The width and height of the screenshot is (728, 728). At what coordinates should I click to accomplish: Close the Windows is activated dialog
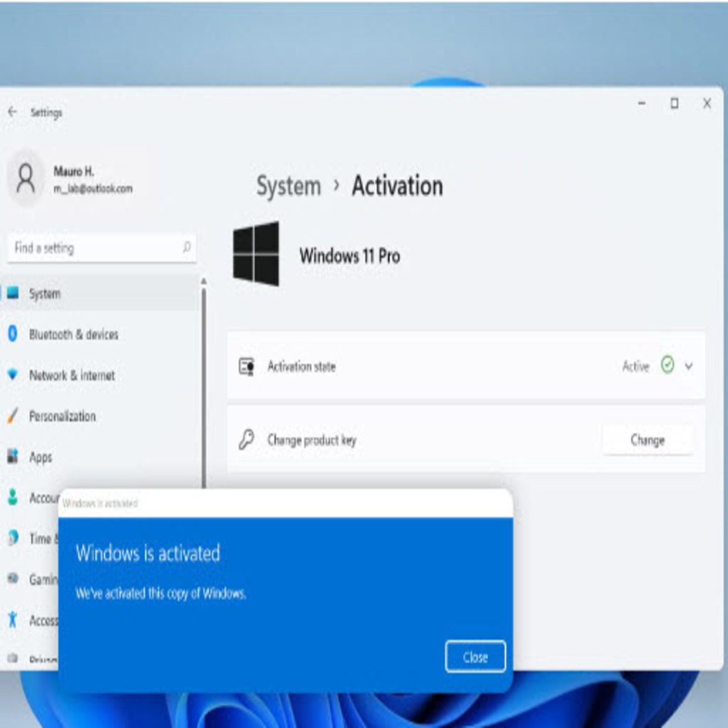click(475, 657)
